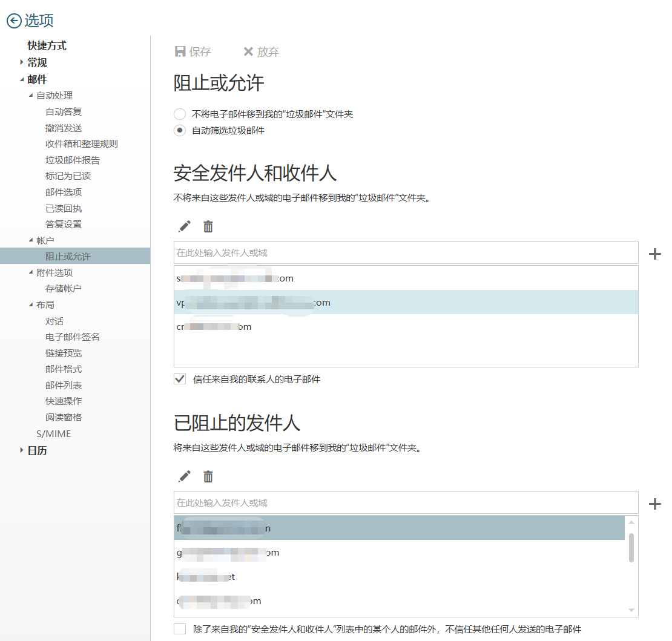This screenshot has width=672, height=641.
Task: Click the plus icon to add blocked sender
Action: 654,504
